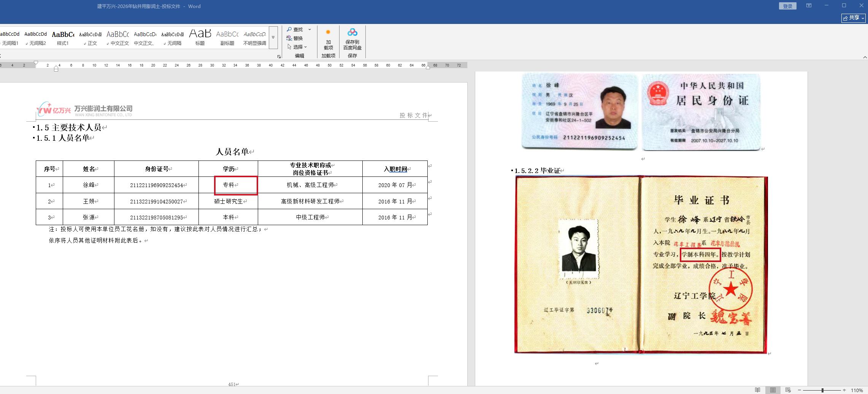Click the 本科 education cell
Image resolution: width=868 pixels, height=394 pixels.
point(229,217)
